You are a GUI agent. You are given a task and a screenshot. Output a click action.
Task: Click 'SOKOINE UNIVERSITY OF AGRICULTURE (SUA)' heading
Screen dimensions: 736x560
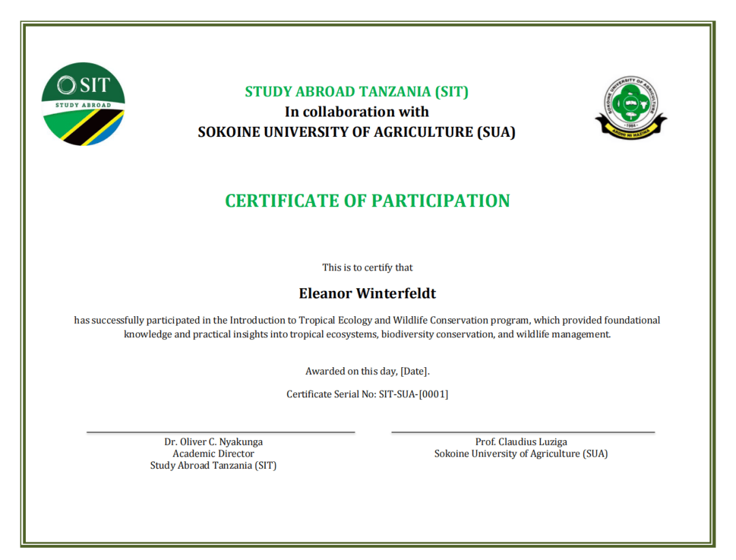coord(356,132)
